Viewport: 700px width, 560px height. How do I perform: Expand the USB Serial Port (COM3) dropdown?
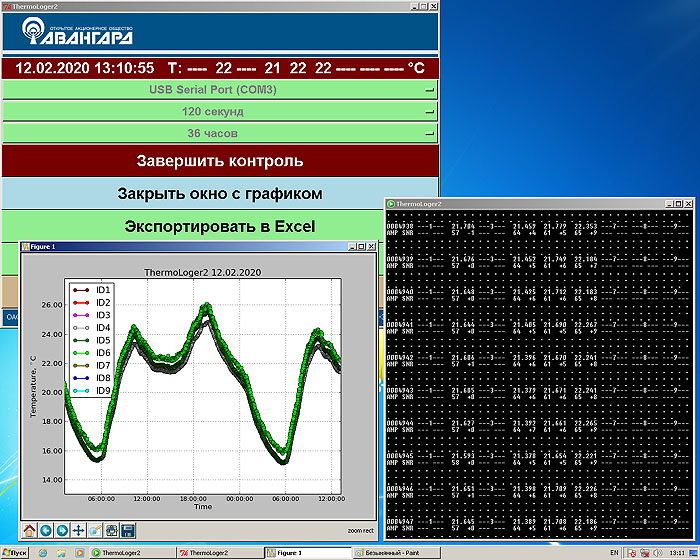[220, 90]
